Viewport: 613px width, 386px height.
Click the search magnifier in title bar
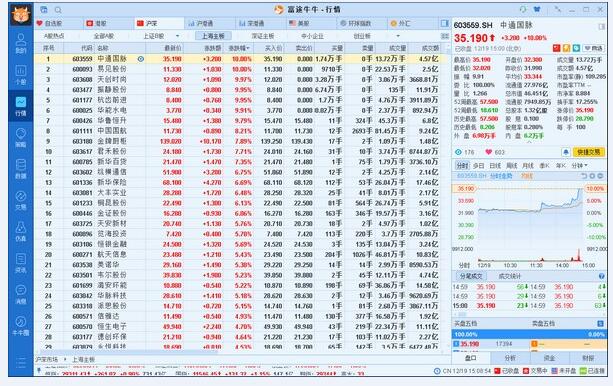58,10
